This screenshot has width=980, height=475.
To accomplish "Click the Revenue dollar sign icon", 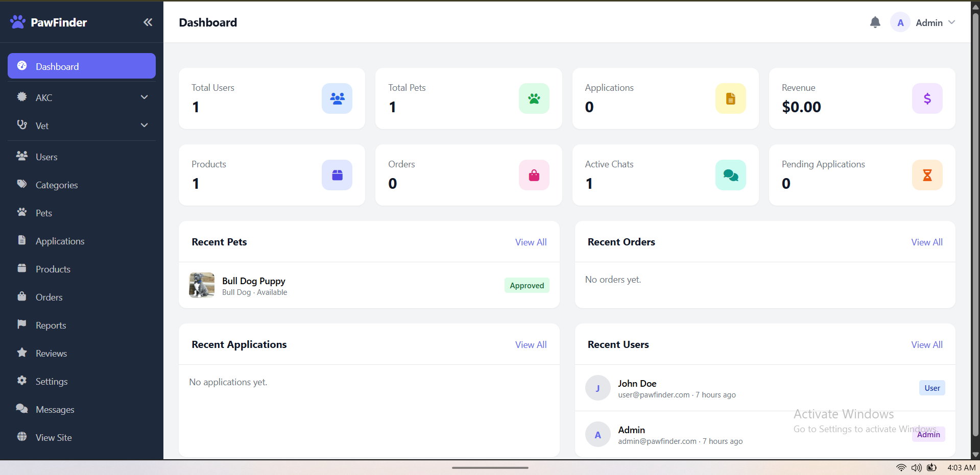I will click(x=927, y=98).
